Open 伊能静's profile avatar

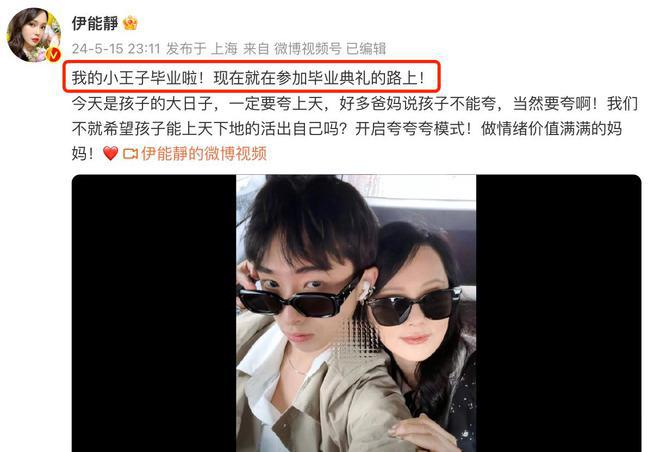pyautogui.click(x=35, y=35)
